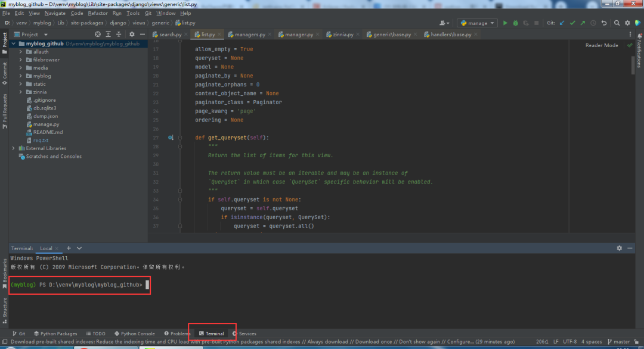This screenshot has width=644, height=349.
Task: Open the manage run configuration dropdown
Action: pyautogui.click(x=477, y=23)
